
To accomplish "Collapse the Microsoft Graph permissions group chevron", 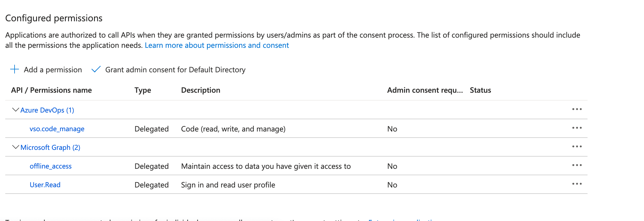I will click(x=15, y=147).
